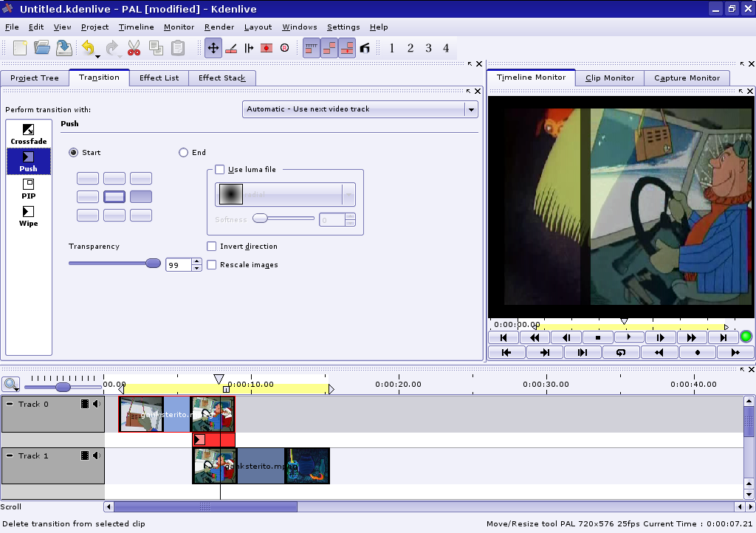Open the timeline zoom magnifier dropdown

(x=11, y=384)
